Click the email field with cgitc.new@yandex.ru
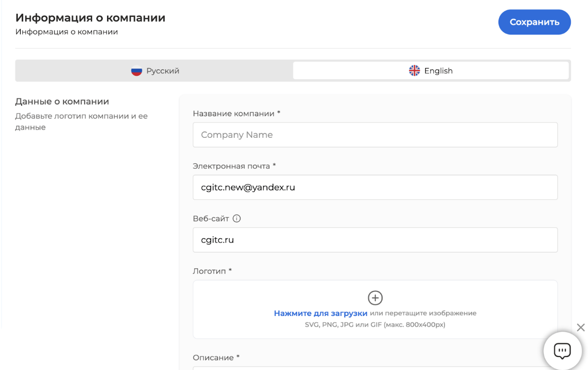The width and height of the screenshot is (588, 370). tap(375, 187)
